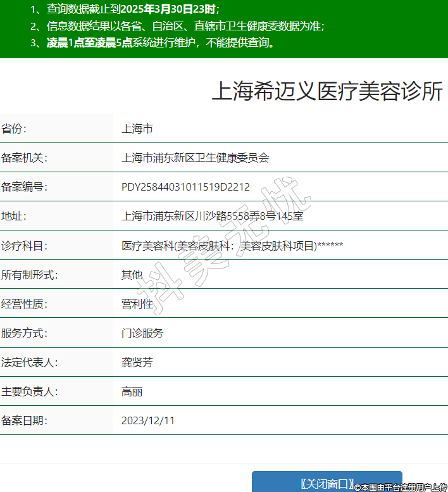The width and height of the screenshot is (448, 492).
Task: Click the 上海市浦东新区卫生健康委员会 authority value
Action: click(195, 158)
